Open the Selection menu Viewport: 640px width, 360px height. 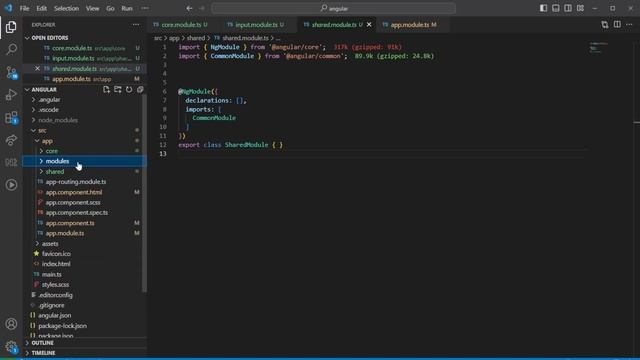66,8
